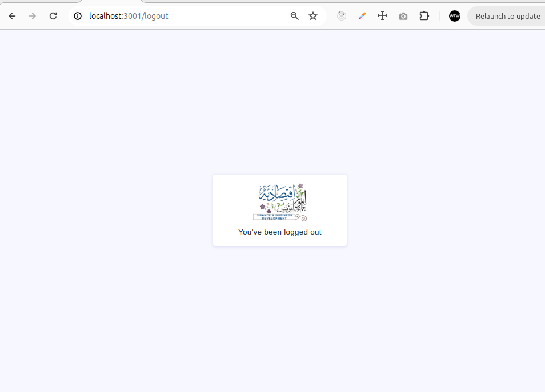Select the active browser tab at top

point(111,1)
